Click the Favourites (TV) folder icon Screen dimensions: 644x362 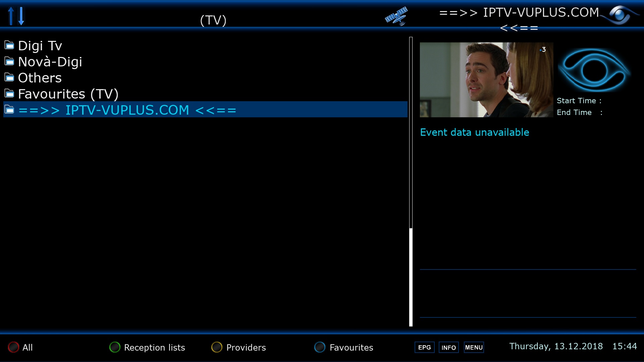pyautogui.click(x=9, y=93)
